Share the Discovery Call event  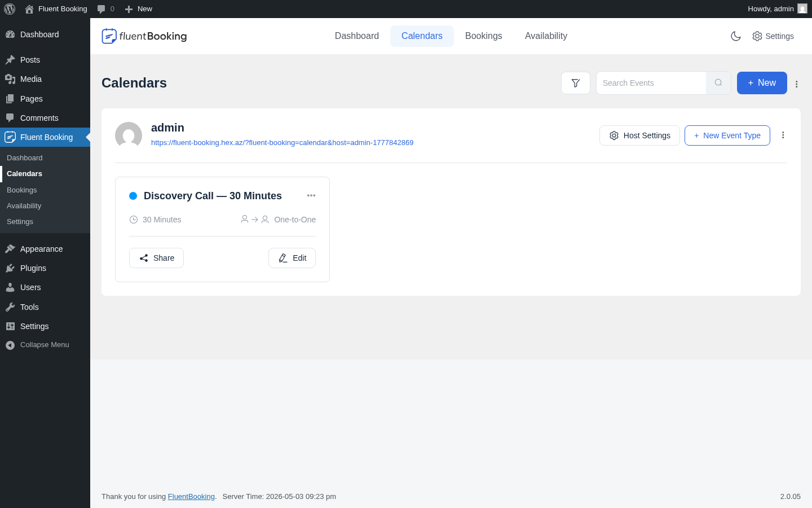156,258
